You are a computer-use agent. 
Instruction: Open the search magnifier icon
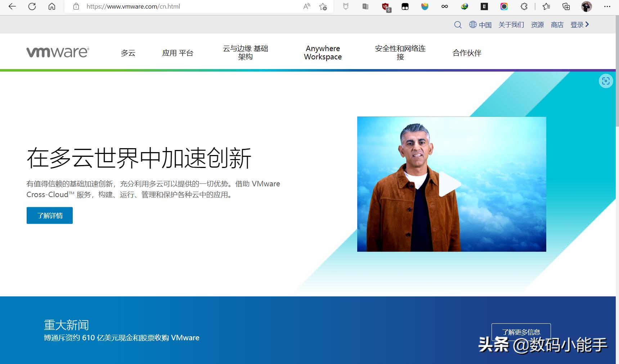[x=458, y=24]
